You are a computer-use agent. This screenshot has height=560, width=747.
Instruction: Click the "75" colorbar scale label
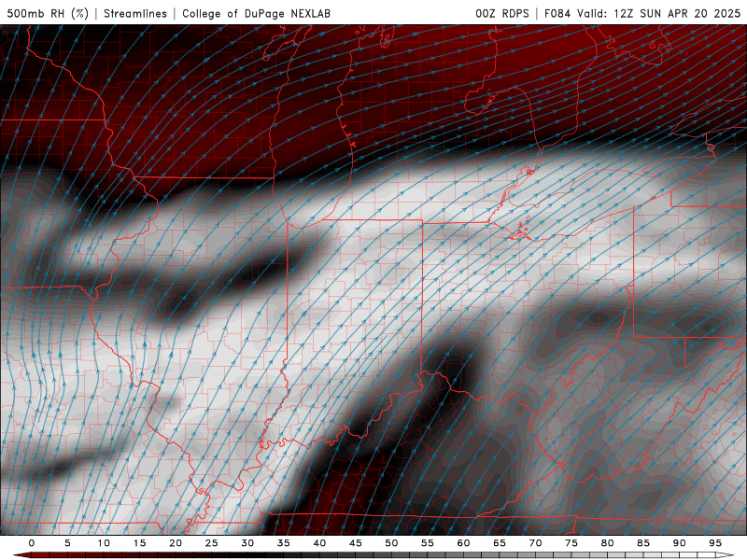coord(571,543)
